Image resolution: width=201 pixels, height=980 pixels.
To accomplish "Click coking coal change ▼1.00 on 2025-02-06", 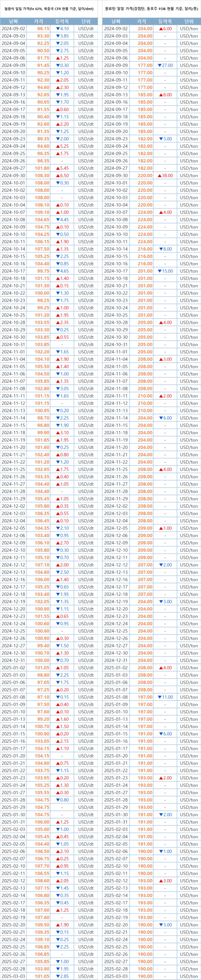I will click(x=165, y=851).
